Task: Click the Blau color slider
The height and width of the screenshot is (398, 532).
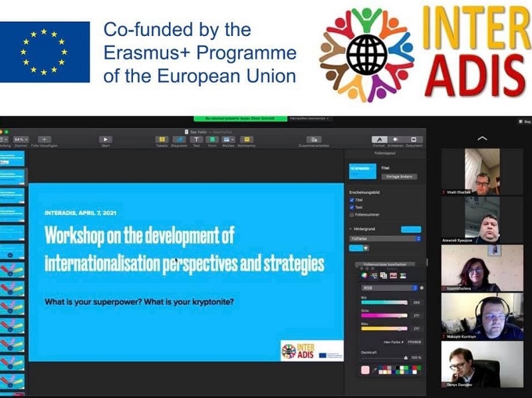Action: pyautogui.click(x=384, y=328)
